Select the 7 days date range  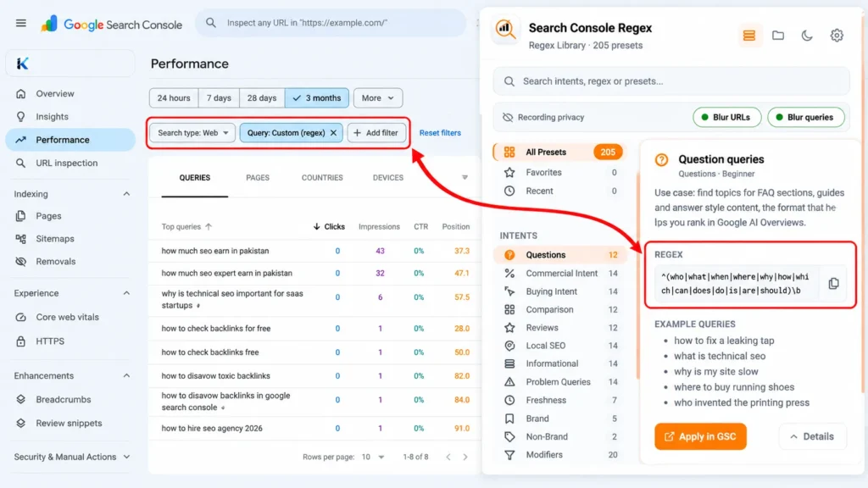click(x=219, y=98)
